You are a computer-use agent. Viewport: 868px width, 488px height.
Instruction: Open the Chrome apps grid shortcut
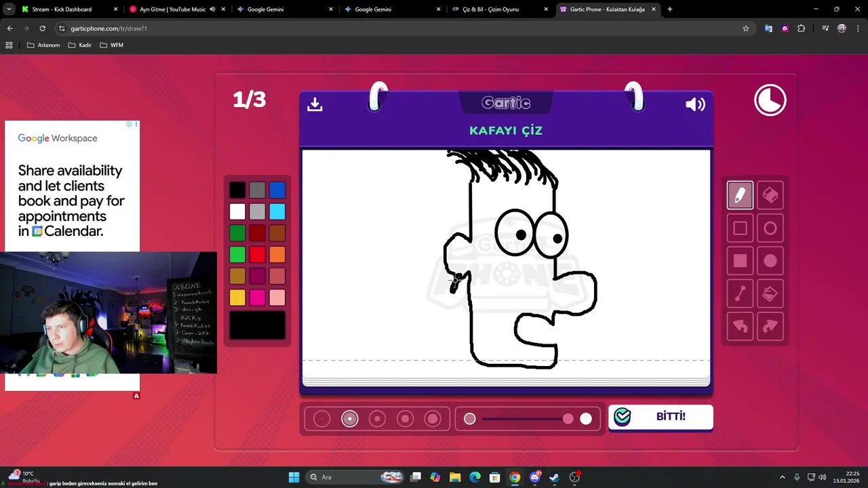(9, 45)
